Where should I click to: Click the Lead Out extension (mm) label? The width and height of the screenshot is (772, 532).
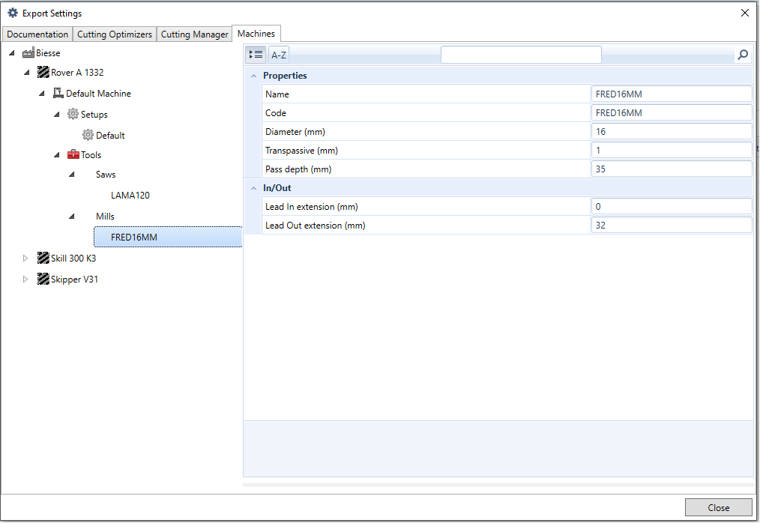[315, 225]
